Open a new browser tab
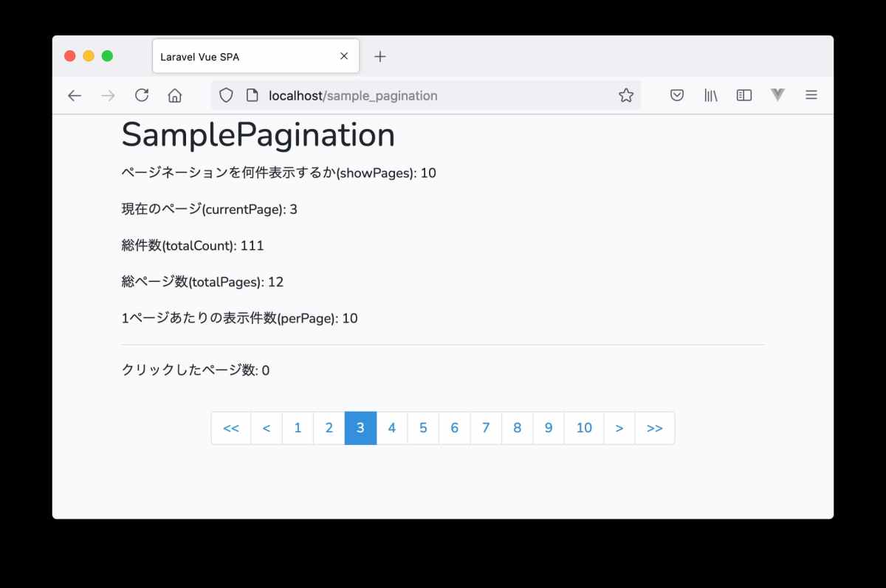Image resolution: width=886 pixels, height=588 pixels. 380,56
